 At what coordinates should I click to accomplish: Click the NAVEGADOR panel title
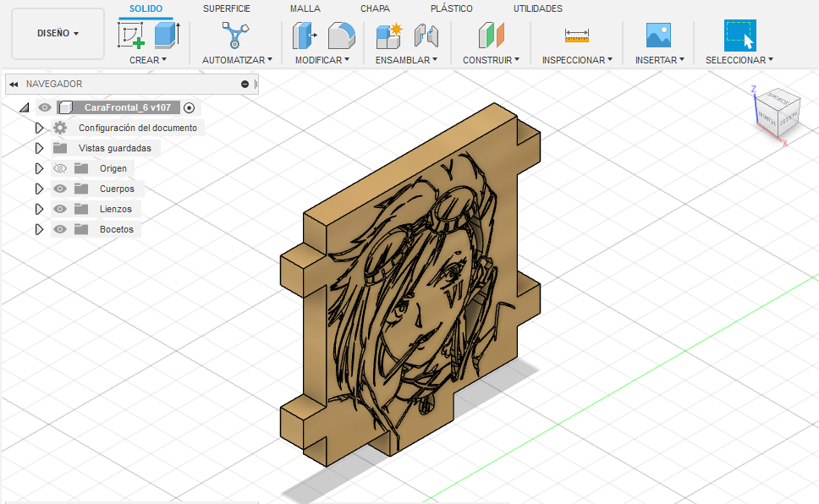click(x=54, y=84)
